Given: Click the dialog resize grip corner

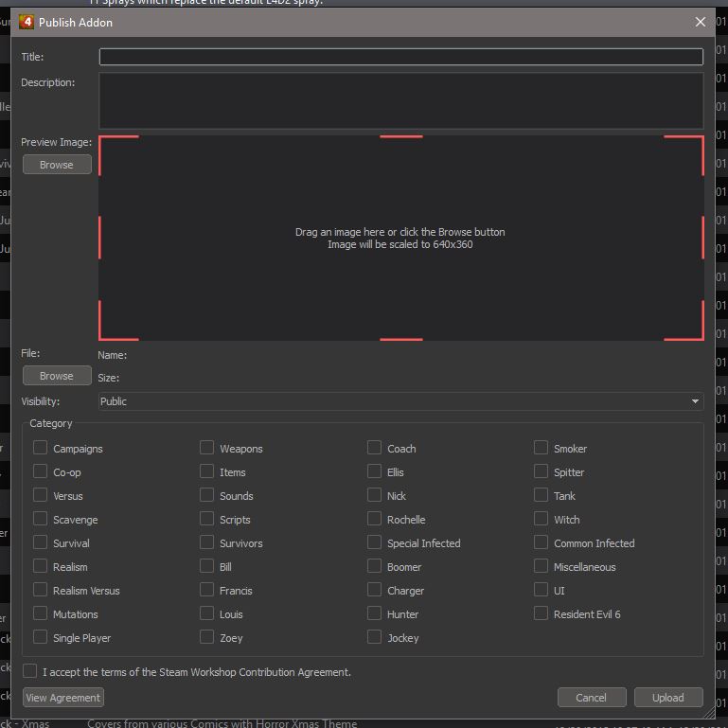Looking at the screenshot, I should [707, 713].
